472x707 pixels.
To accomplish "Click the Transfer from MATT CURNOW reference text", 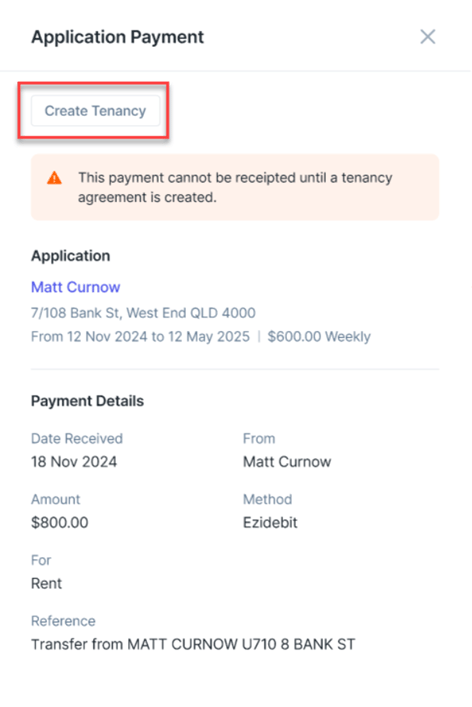I will [x=193, y=644].
